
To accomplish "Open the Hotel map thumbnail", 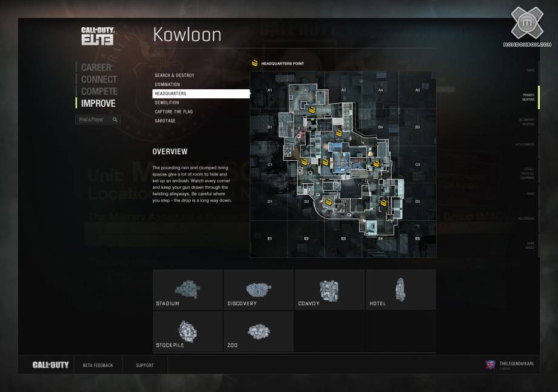I will point(400,289).
